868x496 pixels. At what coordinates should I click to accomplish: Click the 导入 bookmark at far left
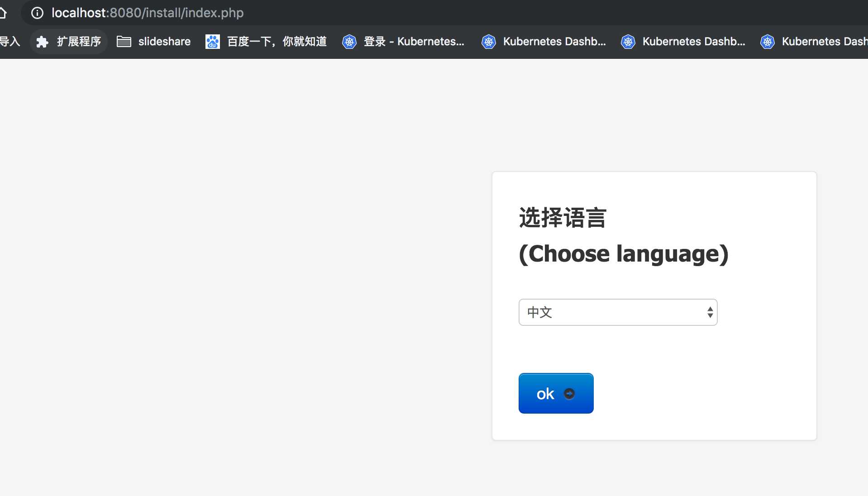pyautogui.click(x=10, y=42)
